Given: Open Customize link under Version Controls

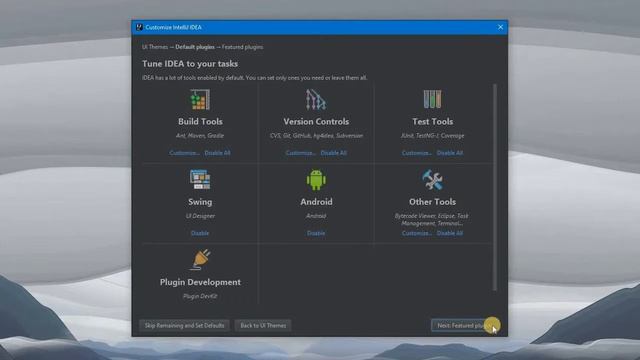Looking at the screenshot, I should click(301, 153).
